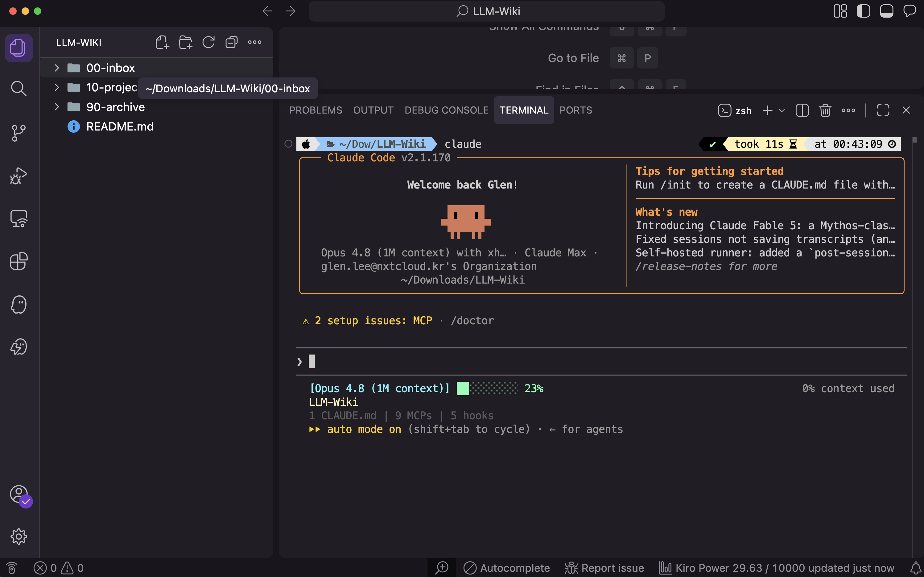Open the Kiro hooks lightning panel
The width and height of the screenshot is (924, 577).
[x=18, y=347]
